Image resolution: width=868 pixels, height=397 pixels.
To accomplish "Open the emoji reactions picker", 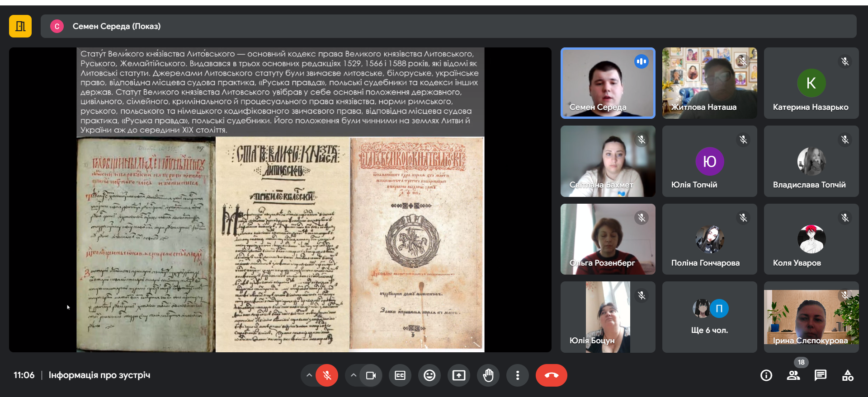I will pyautogui.click(x=429, y=375).
